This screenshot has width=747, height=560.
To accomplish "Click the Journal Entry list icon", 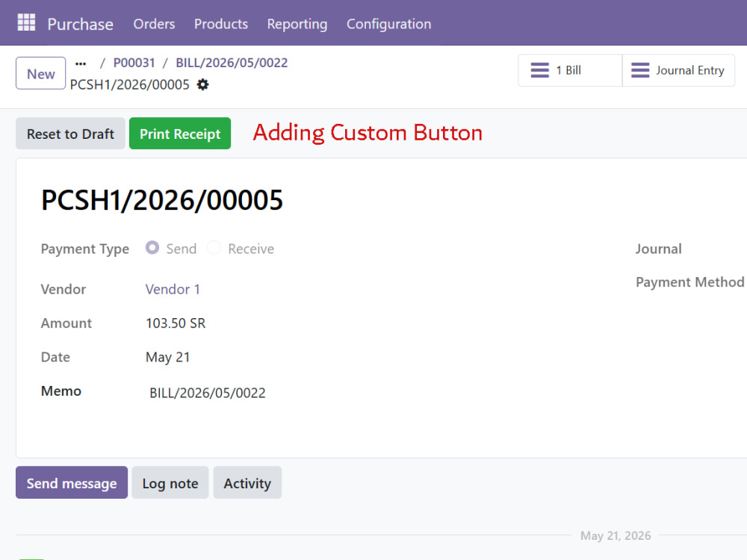I will tap(640, 70).
